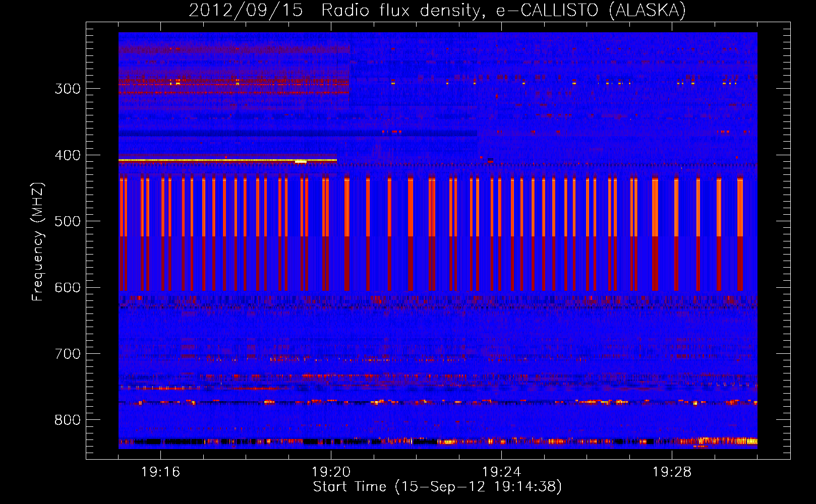Click the 500 frequency tick label

tap(68, 221)
